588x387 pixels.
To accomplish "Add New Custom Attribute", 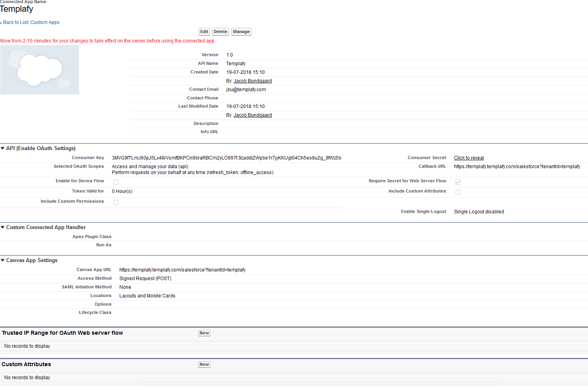I will [204, 365].
